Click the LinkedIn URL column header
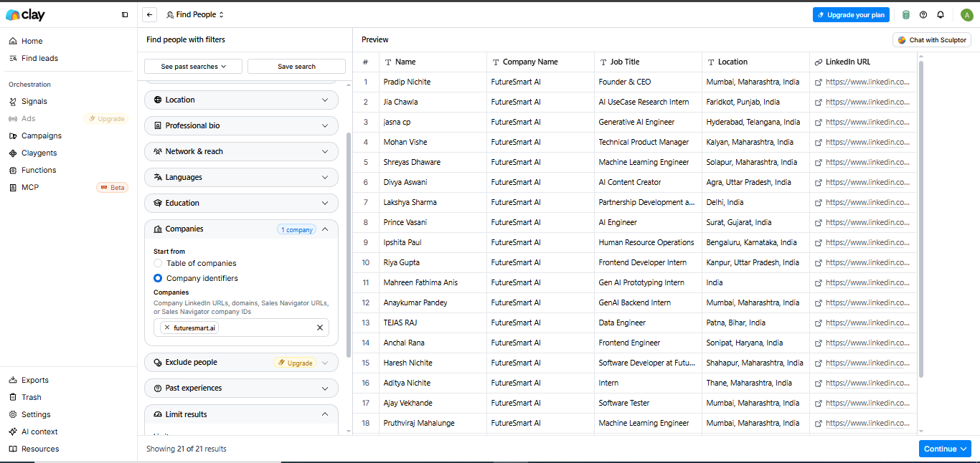Viewport: 980px width, 463px height. pyautogui.click(x=863, y=62)
